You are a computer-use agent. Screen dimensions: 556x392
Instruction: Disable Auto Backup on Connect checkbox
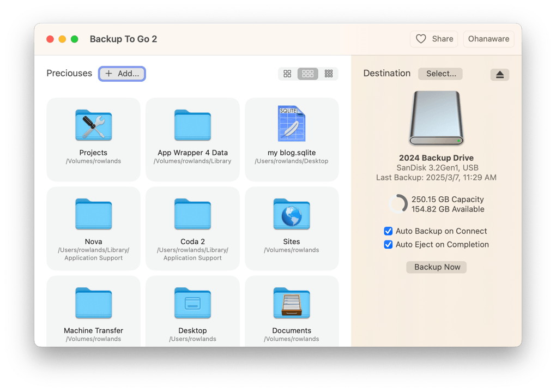[x=388, y=231]
